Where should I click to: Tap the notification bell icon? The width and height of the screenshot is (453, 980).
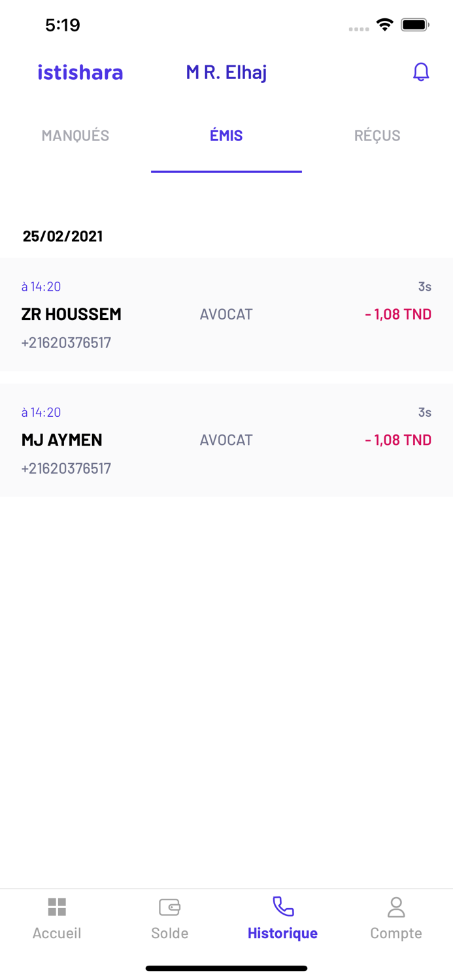(421, 72)
